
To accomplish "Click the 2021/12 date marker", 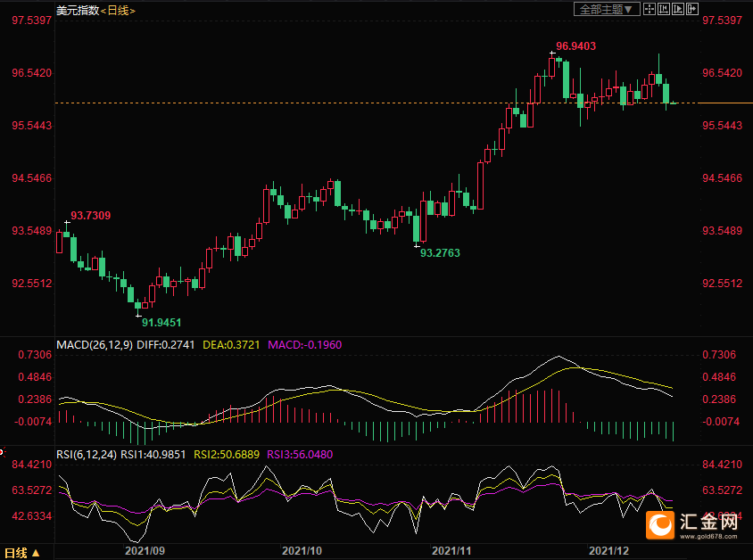I will coord(609,551).
